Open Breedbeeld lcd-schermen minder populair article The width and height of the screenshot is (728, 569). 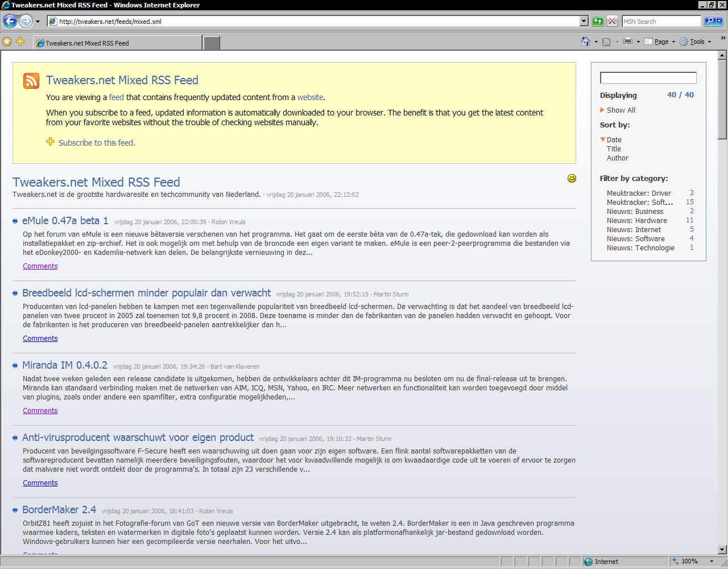pyautogui.click(x=146, y=293)
